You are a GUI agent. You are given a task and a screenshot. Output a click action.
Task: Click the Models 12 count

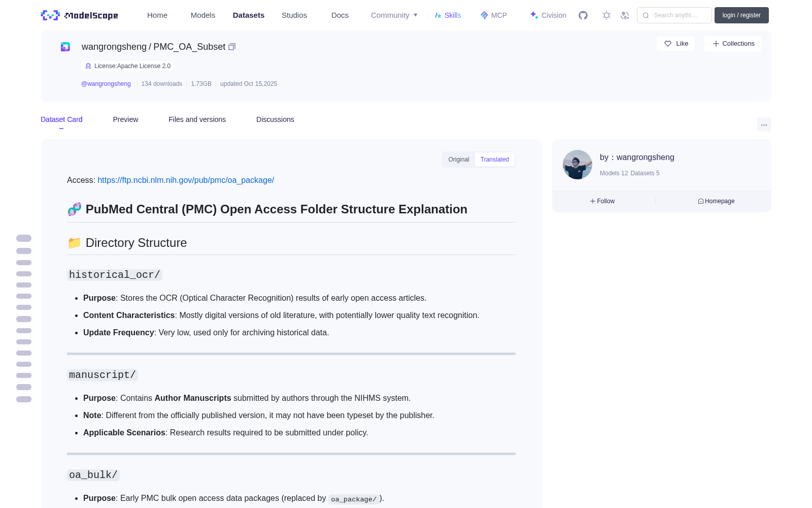pos(614,173)
